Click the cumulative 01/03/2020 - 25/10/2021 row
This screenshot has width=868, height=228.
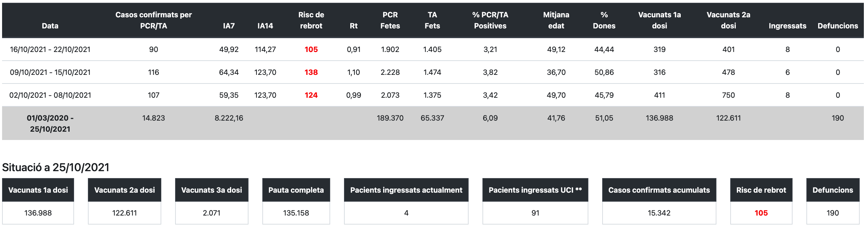click(50, 123)
